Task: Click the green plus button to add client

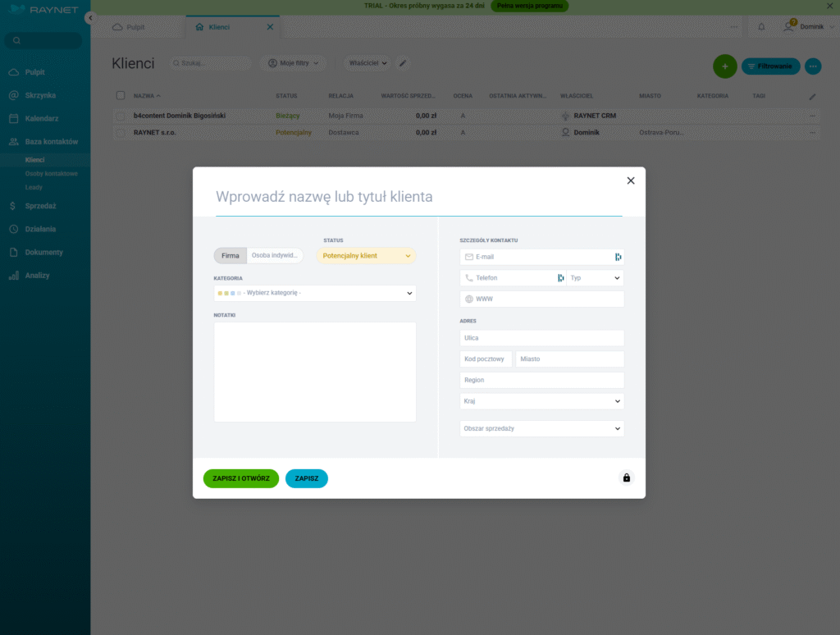Action: (724, 66)
